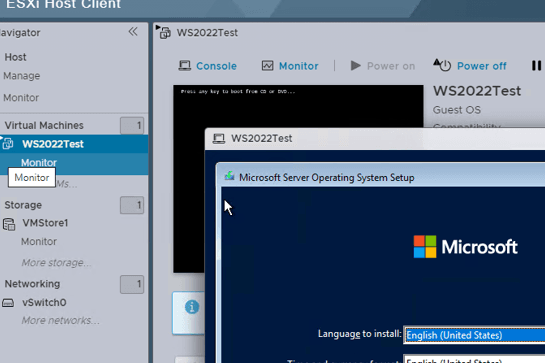Open Virtual Machines section
This screenshot has height=363, width=545.
point(44,125)
